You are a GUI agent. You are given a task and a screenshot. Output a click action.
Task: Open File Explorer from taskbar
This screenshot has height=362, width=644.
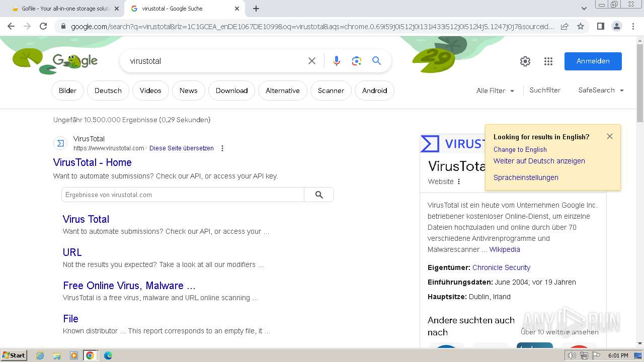57,355
